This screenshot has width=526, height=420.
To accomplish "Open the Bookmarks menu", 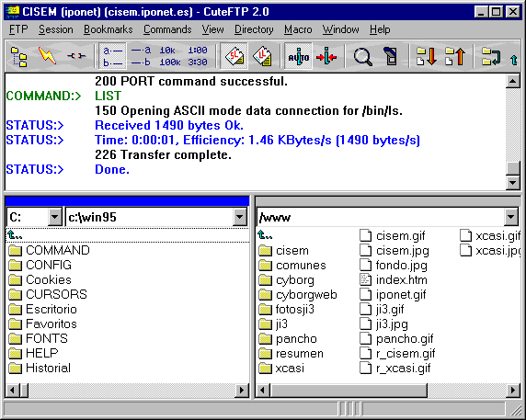I will 108,29.
